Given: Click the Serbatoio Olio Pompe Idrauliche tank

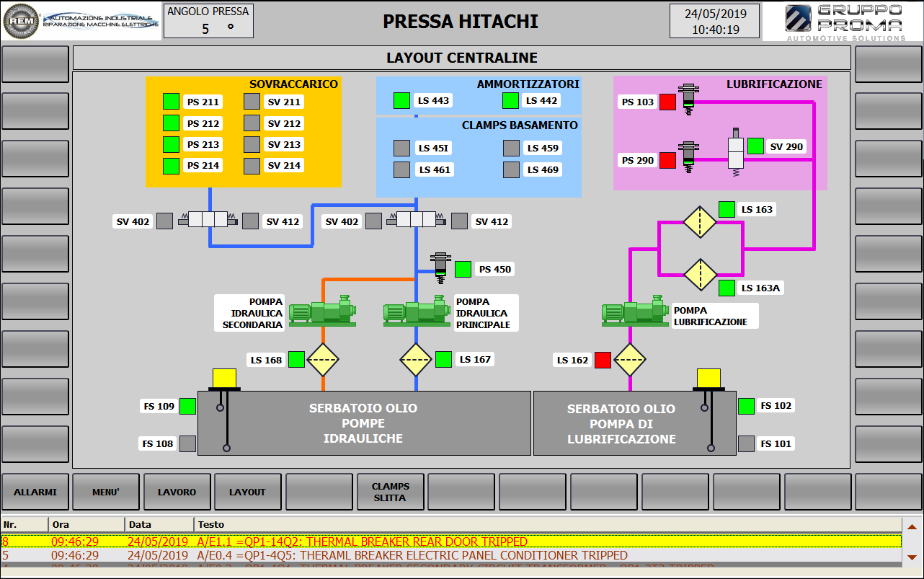Looking at the screenshot, I should point(364,423).
